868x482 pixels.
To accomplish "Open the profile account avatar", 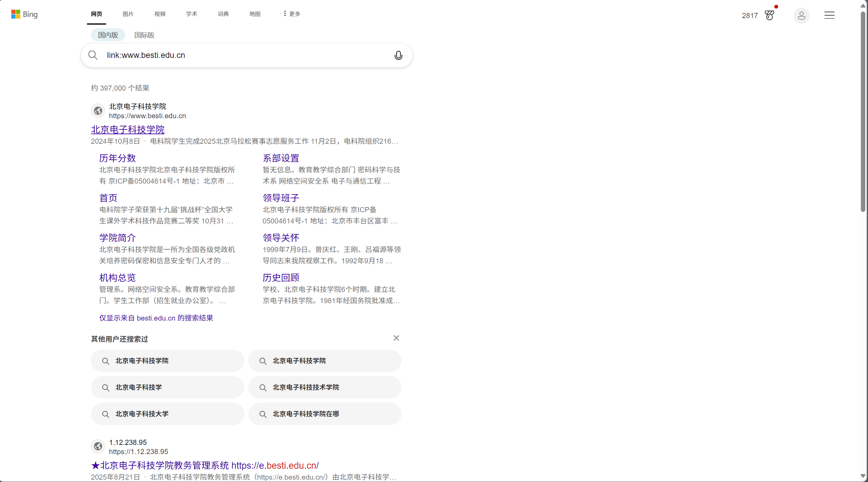I will click(x=802, y=15).
